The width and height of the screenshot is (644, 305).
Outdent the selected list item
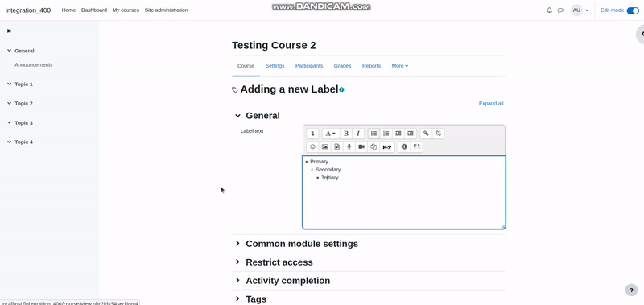(x=398, y=134)
